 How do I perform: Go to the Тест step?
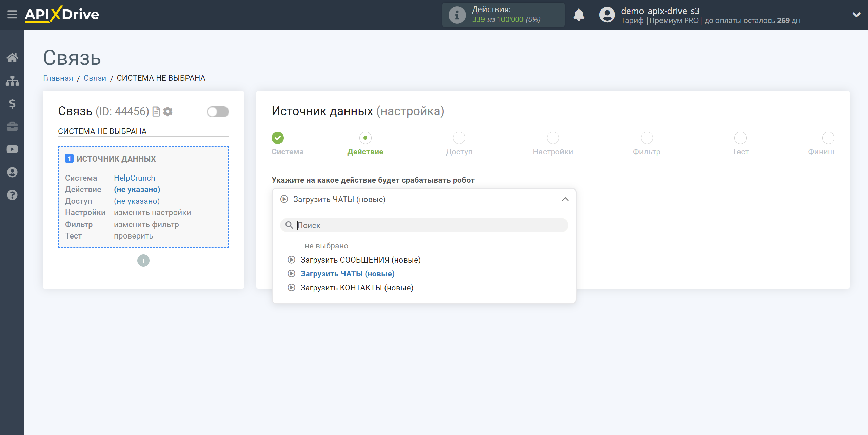[741, 138]
